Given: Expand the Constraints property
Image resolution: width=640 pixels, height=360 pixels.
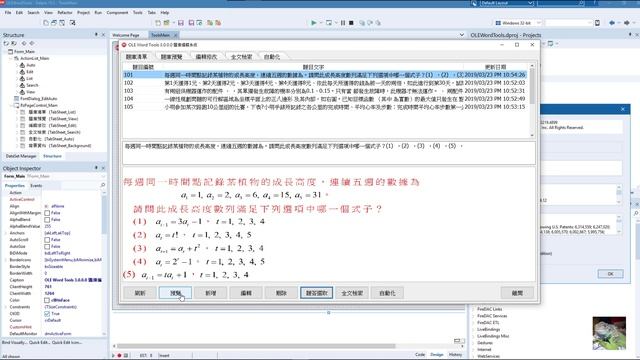Looking at the screenshot, I should pyautogui.click(x=6, y=307).
